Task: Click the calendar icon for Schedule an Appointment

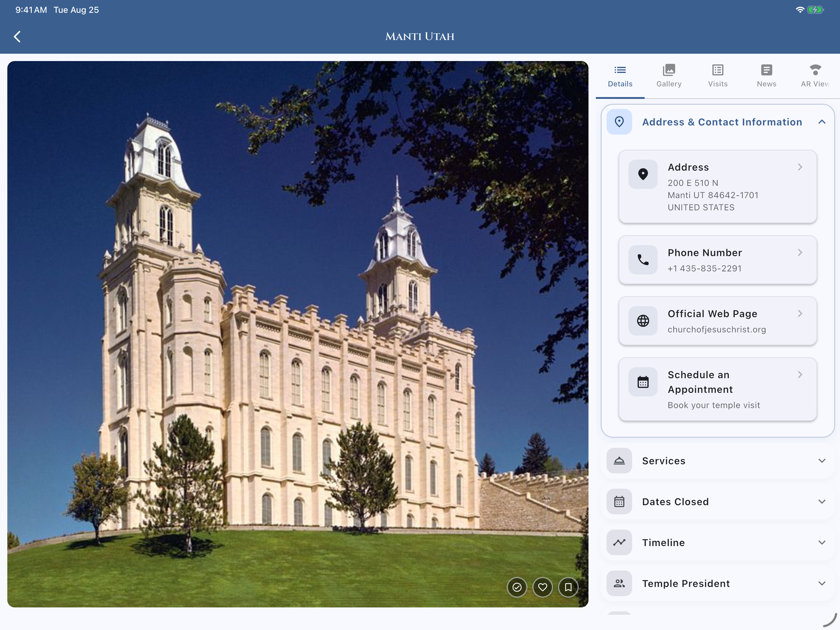Action: pos(643,382)
